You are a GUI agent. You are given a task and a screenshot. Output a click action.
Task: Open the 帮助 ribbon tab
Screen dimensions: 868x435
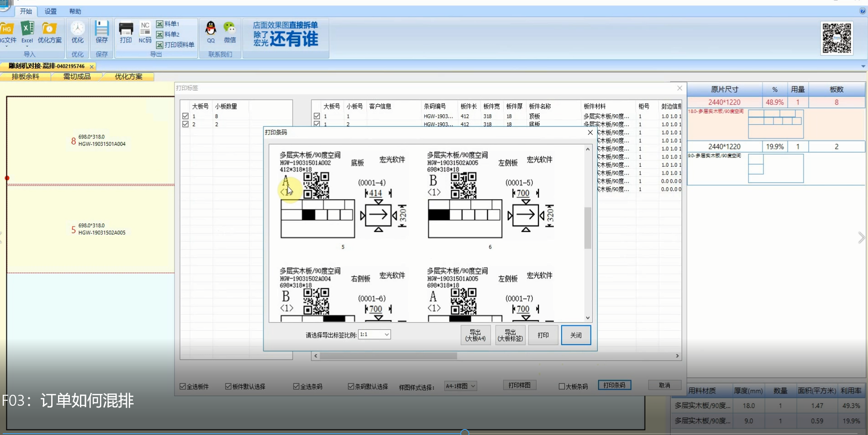click(x=75, y=11)
